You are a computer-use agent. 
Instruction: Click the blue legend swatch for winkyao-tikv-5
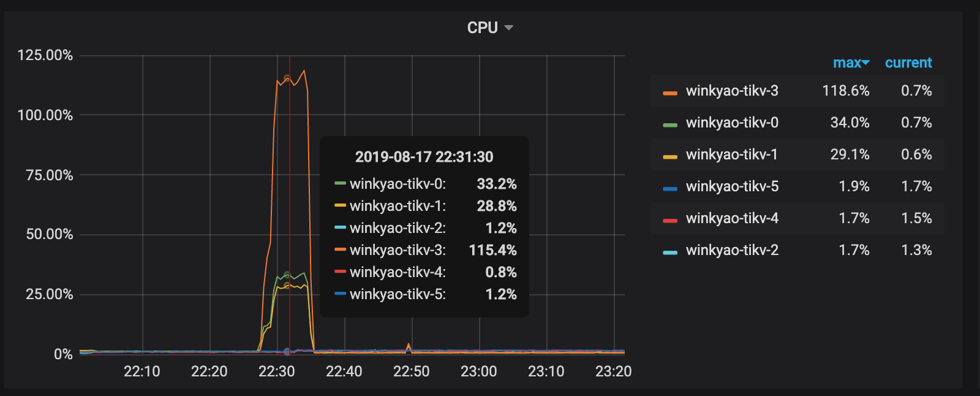[670, 188]
